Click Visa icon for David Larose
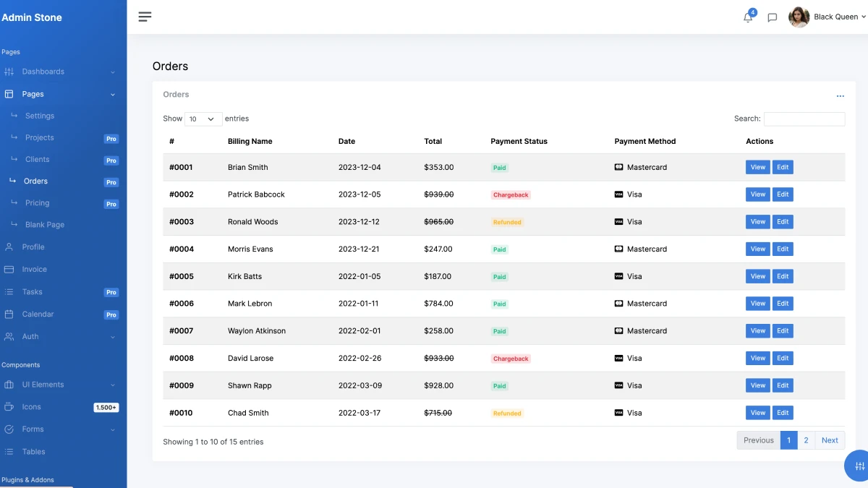868x488 pixels. 618,358
